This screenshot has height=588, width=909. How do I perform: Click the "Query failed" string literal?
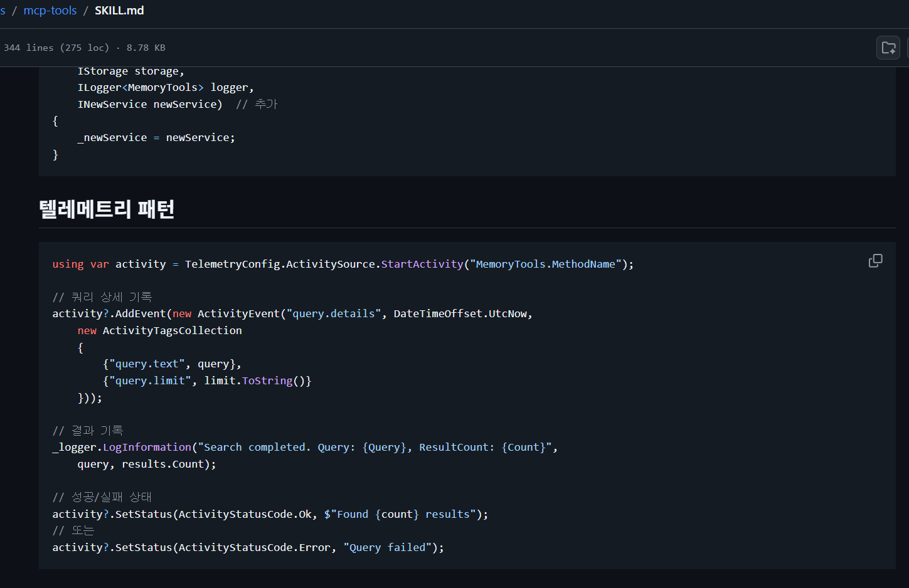[x=387, y=547]
